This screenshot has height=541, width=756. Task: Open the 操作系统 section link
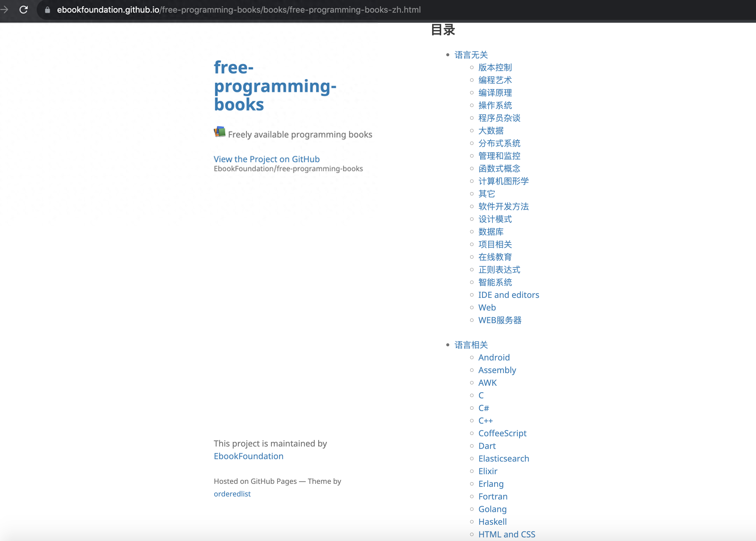pos(495,105)
